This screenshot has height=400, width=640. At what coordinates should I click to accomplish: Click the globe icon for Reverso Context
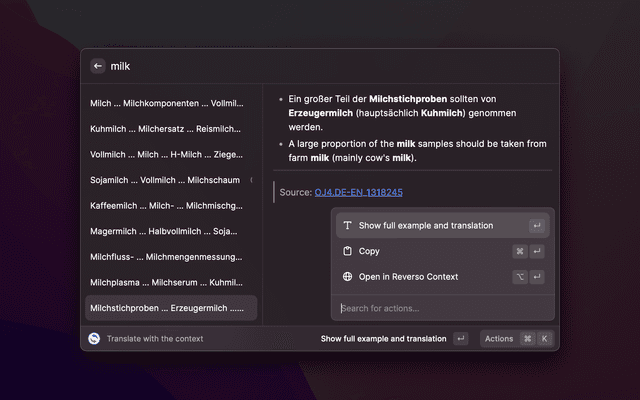(x=347, y=277)
